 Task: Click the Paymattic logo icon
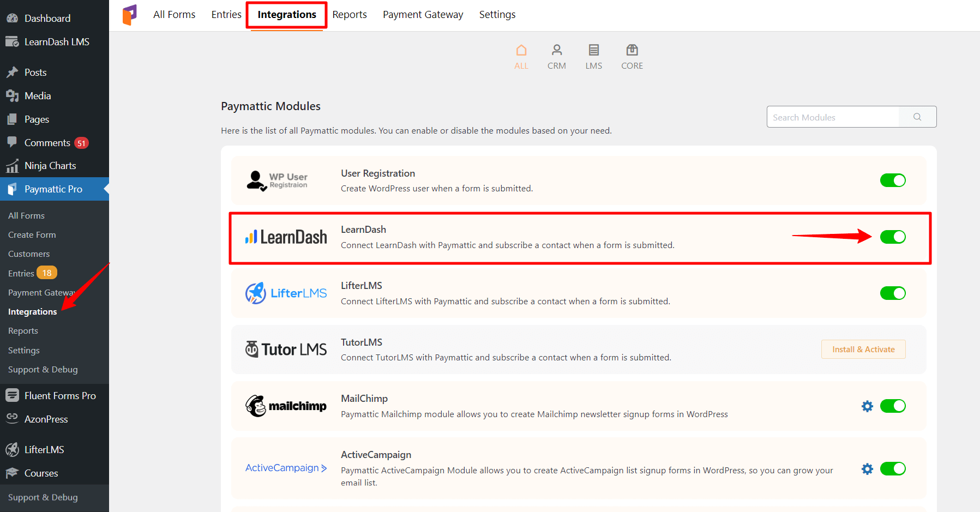click(130, 15)
